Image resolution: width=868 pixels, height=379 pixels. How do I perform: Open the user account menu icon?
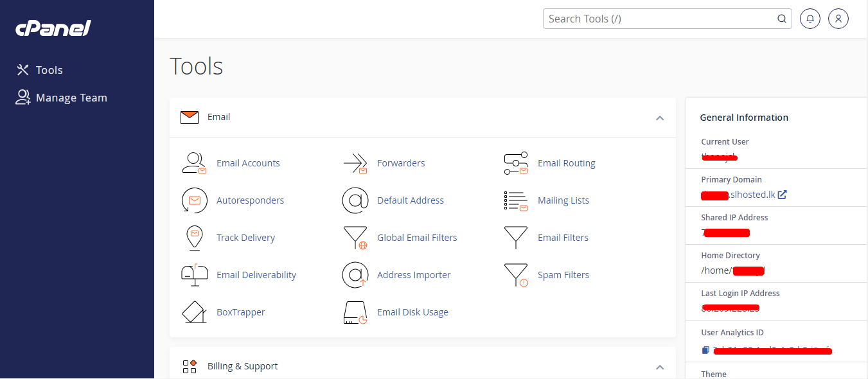click(838, 19)
